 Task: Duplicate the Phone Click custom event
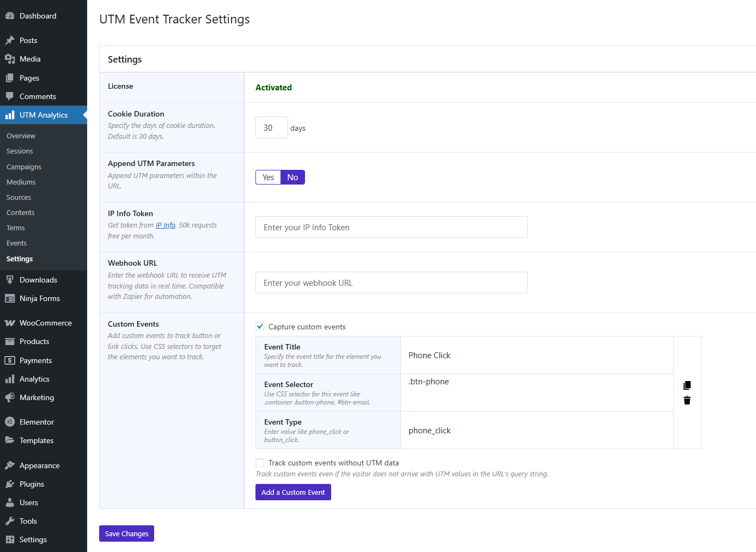(x=687, y=385)
